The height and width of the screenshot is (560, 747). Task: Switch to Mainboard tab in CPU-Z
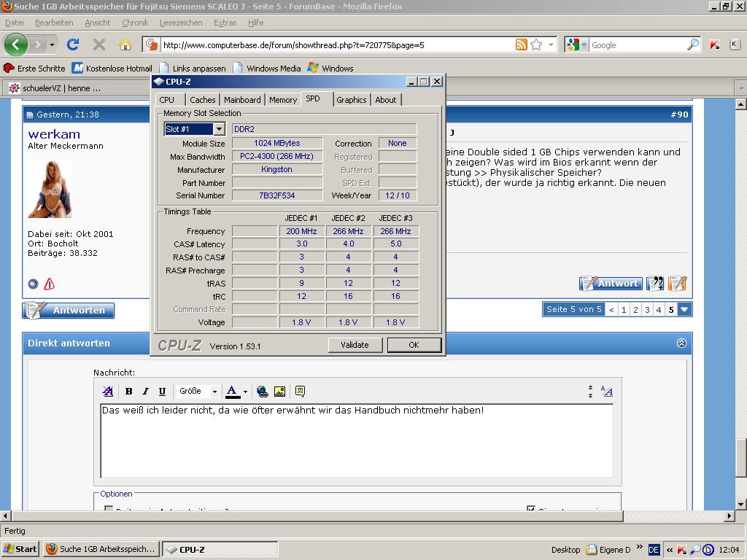[x=242, y=100]
